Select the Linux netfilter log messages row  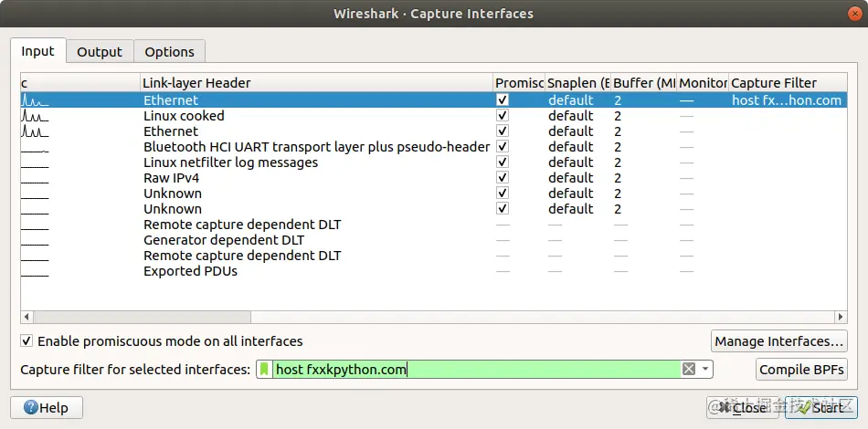[434, 162]
